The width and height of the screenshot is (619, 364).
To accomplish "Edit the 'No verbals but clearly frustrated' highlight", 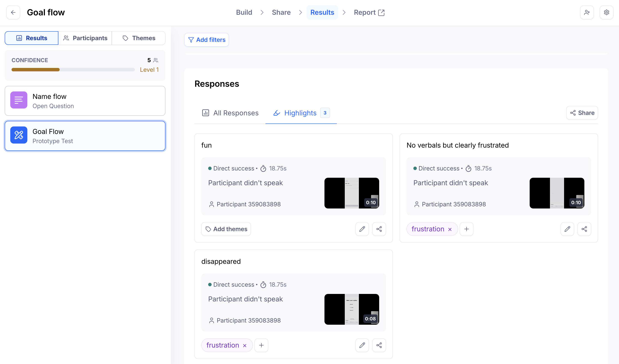I will [x=567, y=229].
